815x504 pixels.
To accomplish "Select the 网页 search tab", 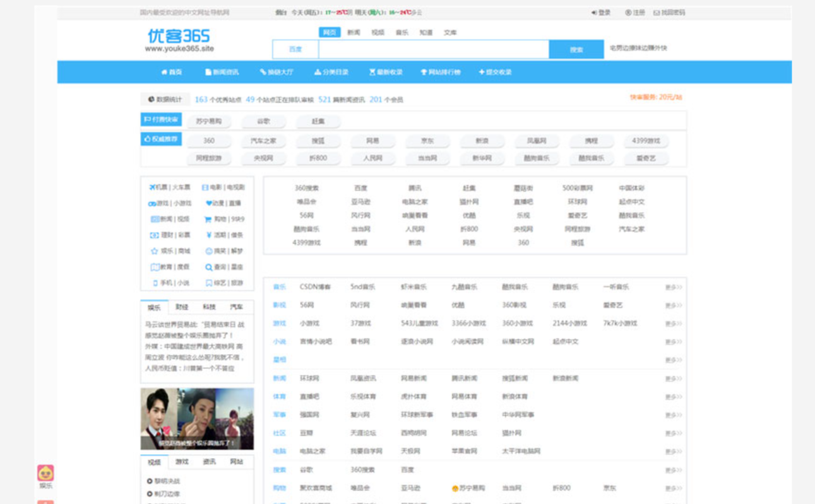I will (x=330, y=32).
